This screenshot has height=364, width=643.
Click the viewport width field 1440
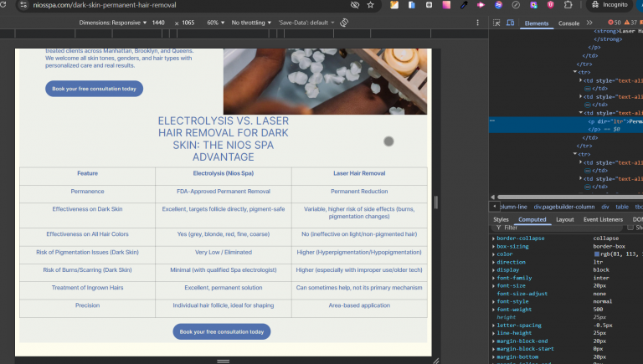point(158,23)
